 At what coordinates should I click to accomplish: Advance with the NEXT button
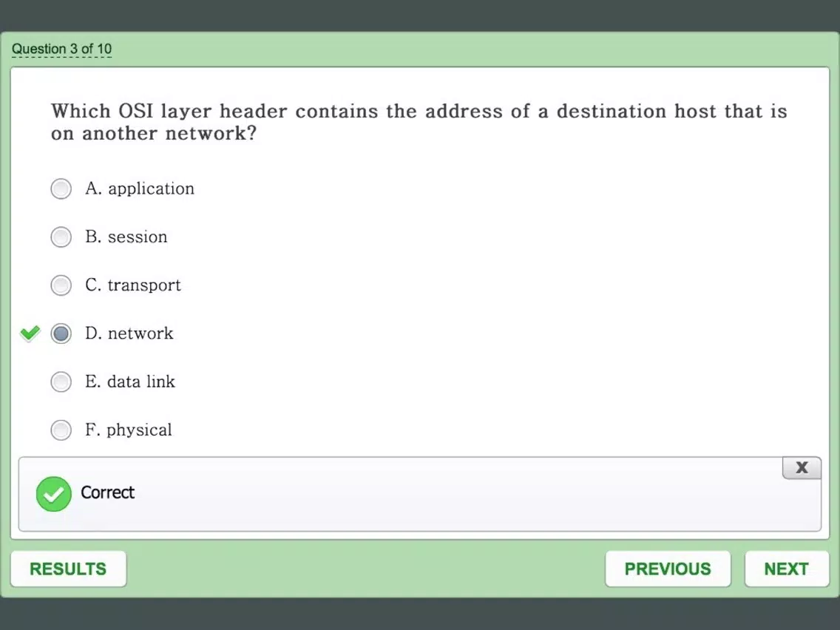tap(787, 569)
